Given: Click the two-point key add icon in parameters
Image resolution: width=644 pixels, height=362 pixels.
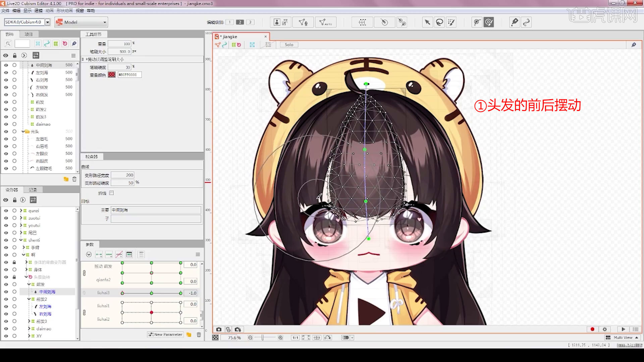Looking at the screenshot, I should pos(99,255).
